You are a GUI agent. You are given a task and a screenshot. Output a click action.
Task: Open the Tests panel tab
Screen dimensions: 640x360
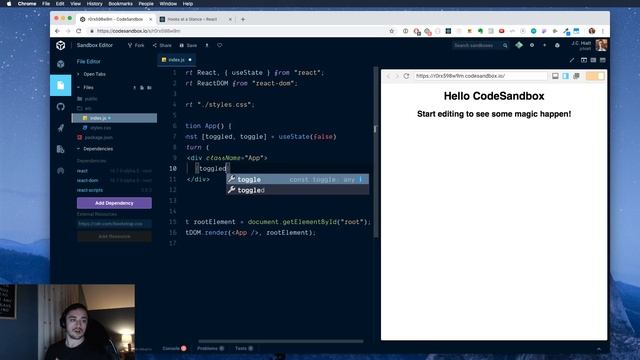pyautogui.click(x=244, y=348)
